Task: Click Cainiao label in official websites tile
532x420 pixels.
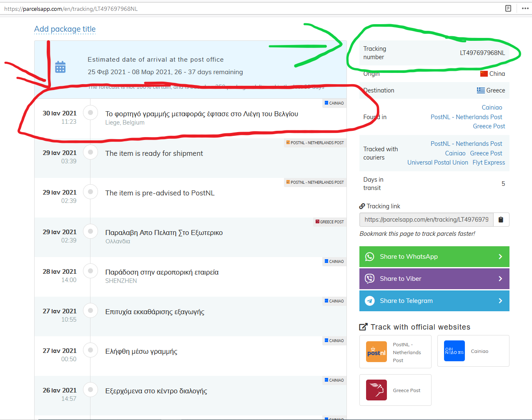Action: 479,351
